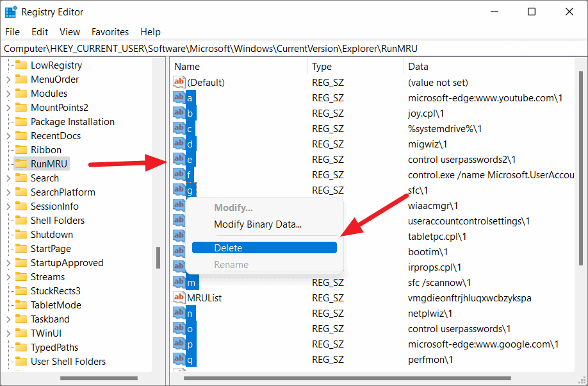This screenshot has height=386, width=588.
Task: Click the ab icon next to value "a"
Action: point(179,97)
